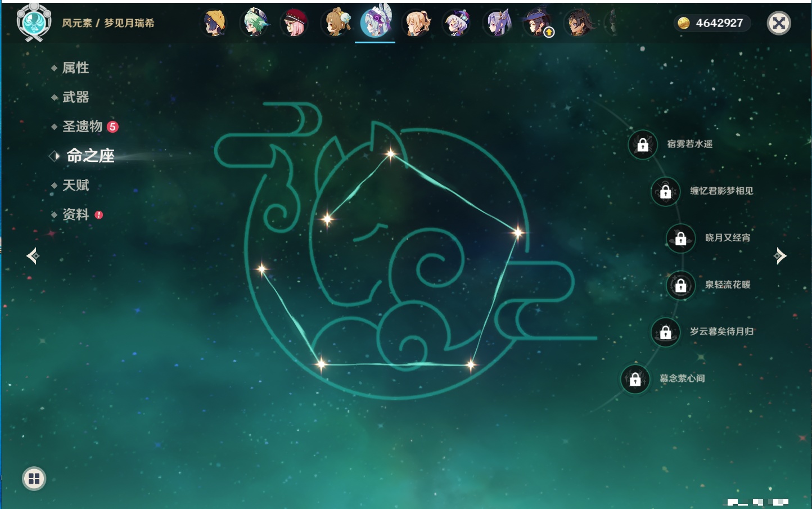Viewport: 812px width, 509px height.
Task: Click the constellation name 宿雾若水遥
Action: pos(689,144)
